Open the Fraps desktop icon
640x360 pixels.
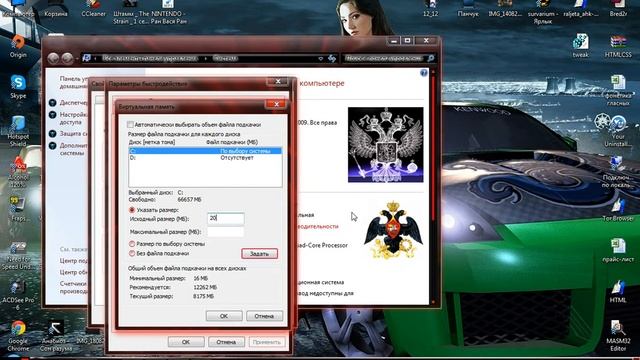pyautogui.click(x=18, y=209)
